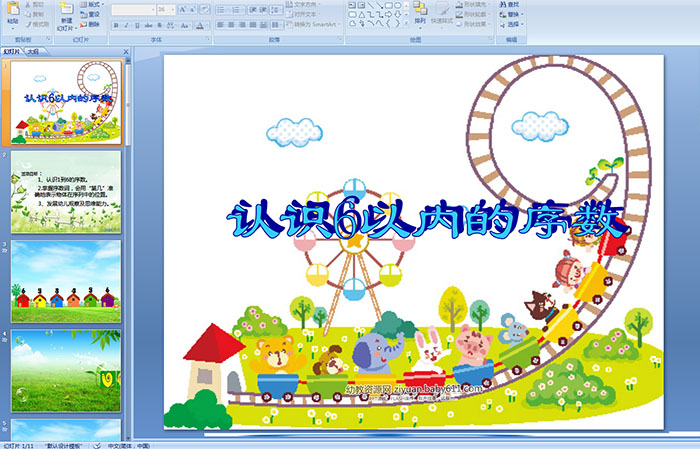The height and width of the screenshot is (449, 700).
Task: Select the Rectangle shape in gallery
Action: click(x=389, y=5)
